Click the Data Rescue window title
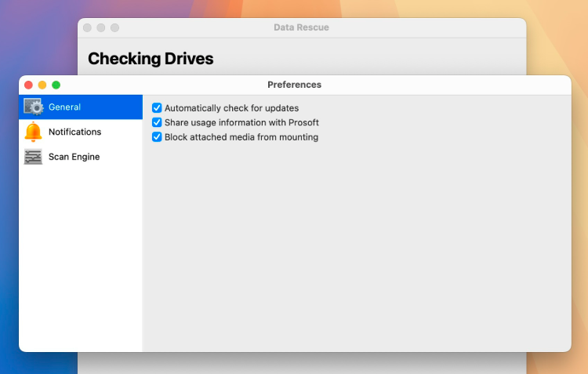The image size is (588, 374). 301,27
